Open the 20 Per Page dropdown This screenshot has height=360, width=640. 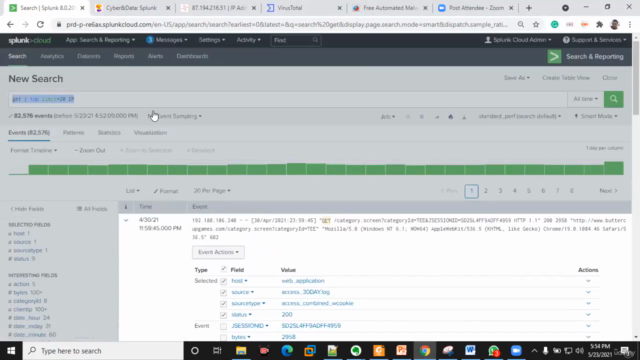click(x=212, y=191)
